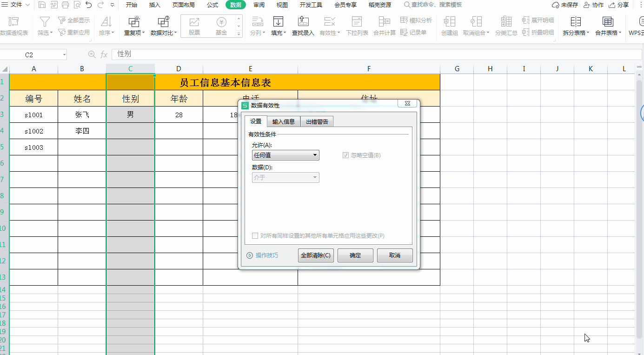Click the Redo arrow icon
644x355 pixels.
pos(100,5)
